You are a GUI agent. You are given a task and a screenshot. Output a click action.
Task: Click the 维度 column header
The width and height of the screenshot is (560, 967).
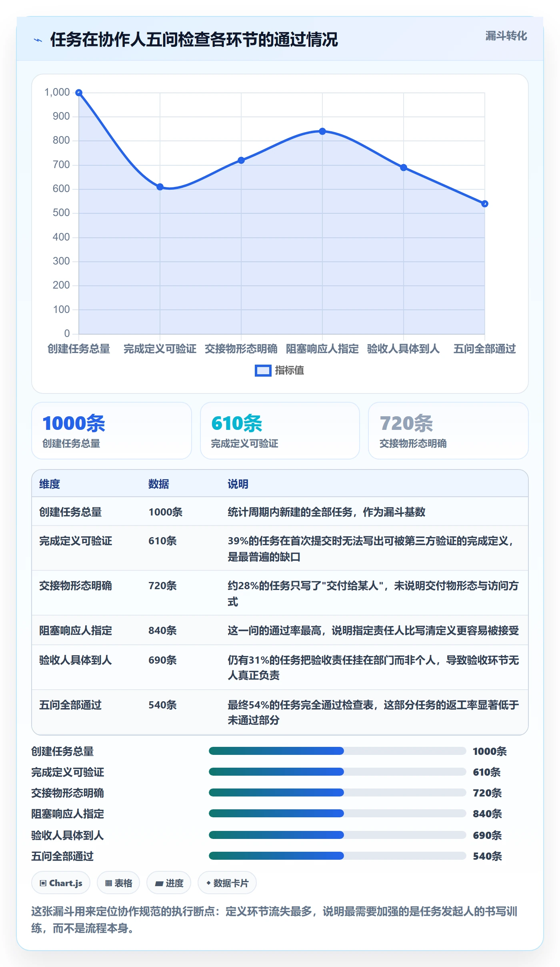[x=50, y=484]
